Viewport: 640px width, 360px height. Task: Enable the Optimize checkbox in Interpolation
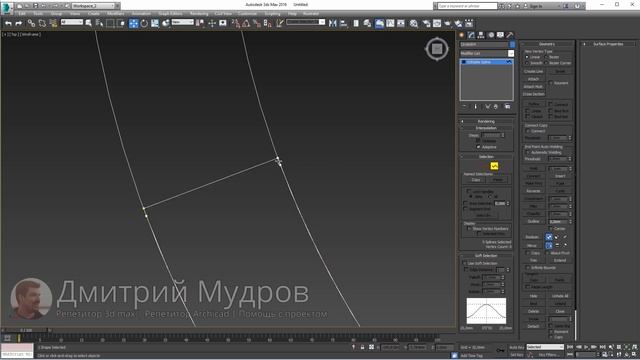coord(478,141)
